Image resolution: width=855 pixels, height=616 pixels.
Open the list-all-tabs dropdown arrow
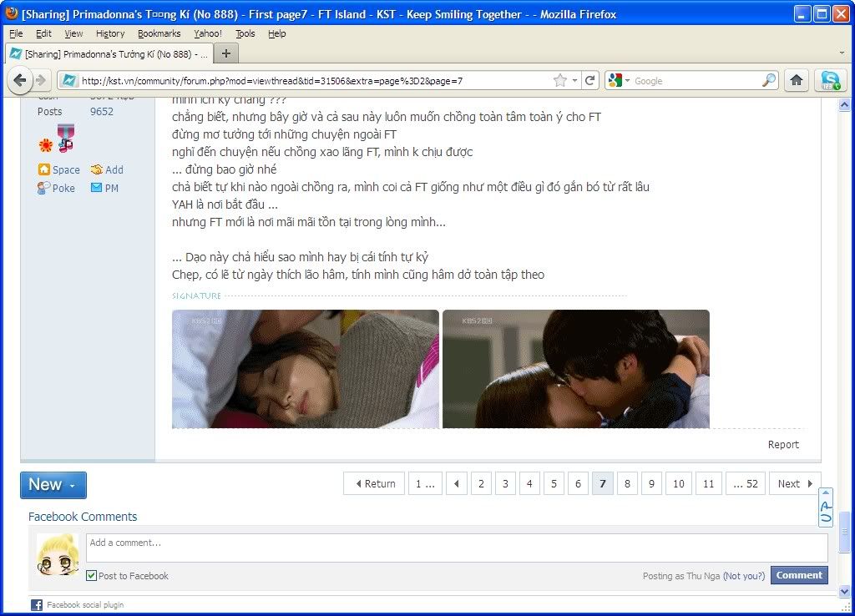[842, 53]
